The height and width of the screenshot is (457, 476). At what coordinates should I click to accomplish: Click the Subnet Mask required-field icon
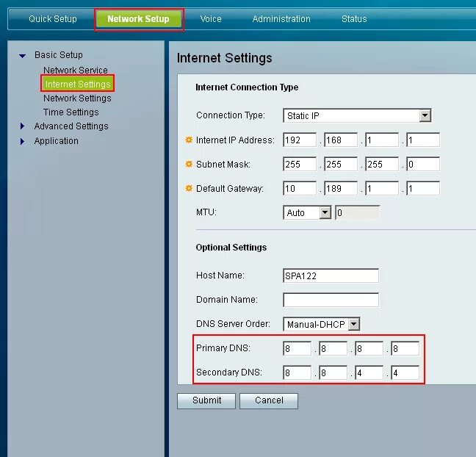point(189,164)
